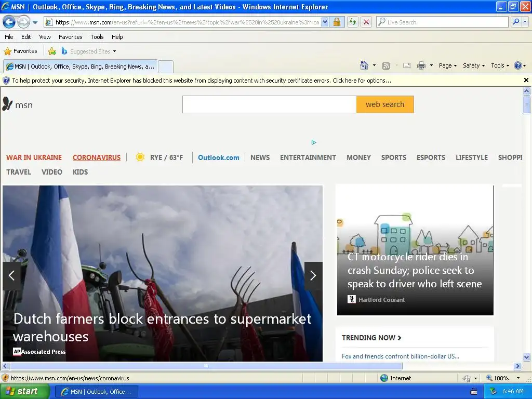Click inside the MSN web search field
This screenshot has width=532, height=399.
pyautogui.click(x=270, y=104)
